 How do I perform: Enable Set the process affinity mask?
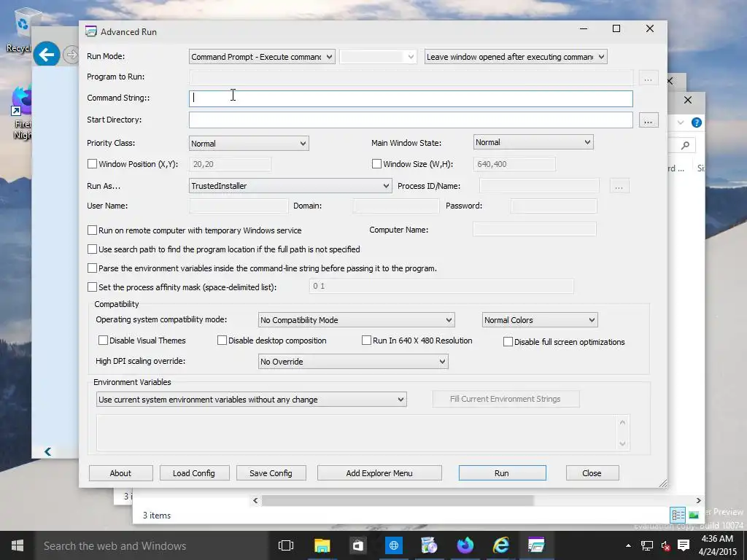click(x=92, y=287)
